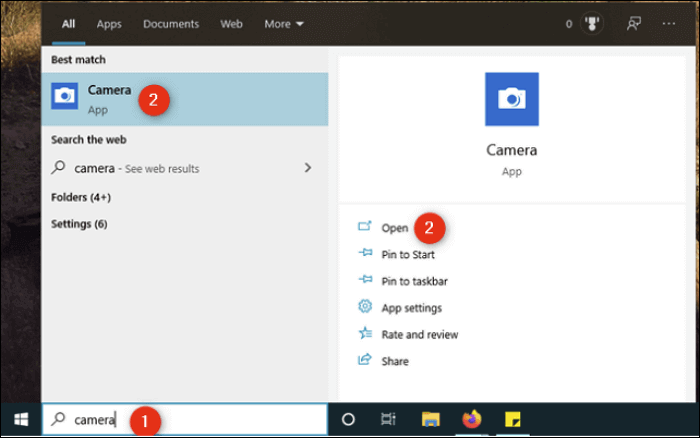Click Open to launch Camera
This screenshot has width=700, height=438.
coord(394,228)
